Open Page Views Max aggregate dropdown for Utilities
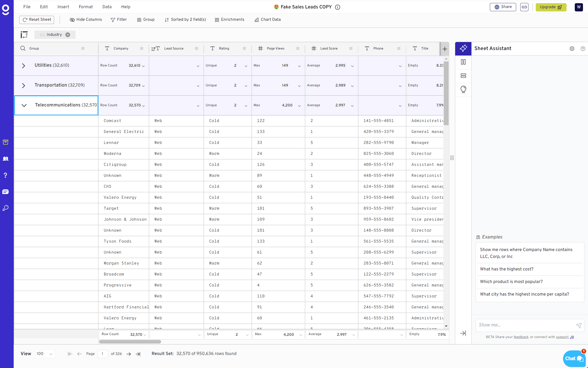The height and width of the screenshot is (368, 588). [x=299, y=66]
